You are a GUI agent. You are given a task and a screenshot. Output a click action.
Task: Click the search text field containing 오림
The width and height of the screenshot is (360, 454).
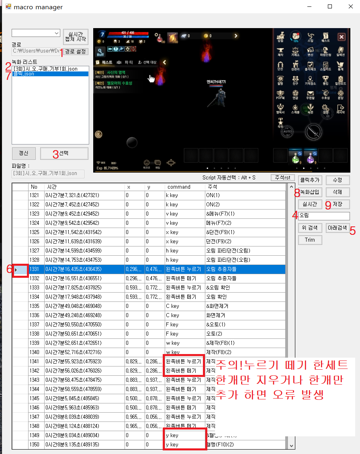pyautogui.click(x=324, y=216)
